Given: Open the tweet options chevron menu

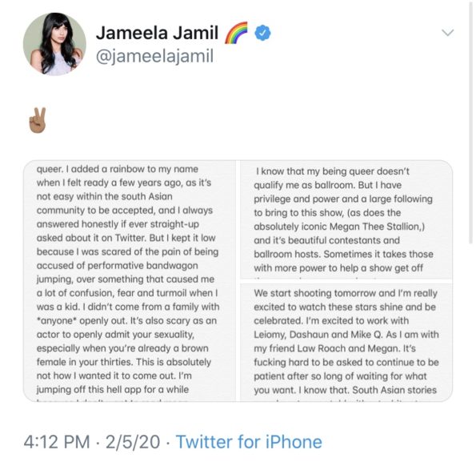Looking at the screenshot, I should click(448, 33).
